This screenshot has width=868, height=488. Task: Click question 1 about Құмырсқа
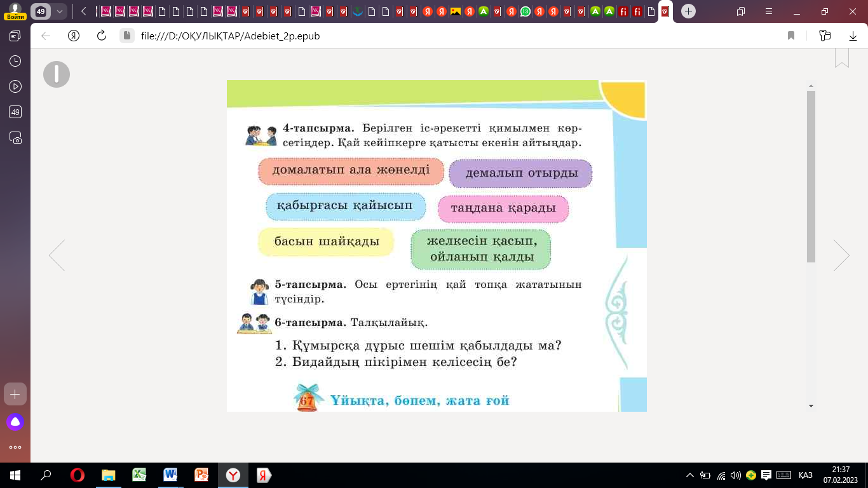coord(419,346)
